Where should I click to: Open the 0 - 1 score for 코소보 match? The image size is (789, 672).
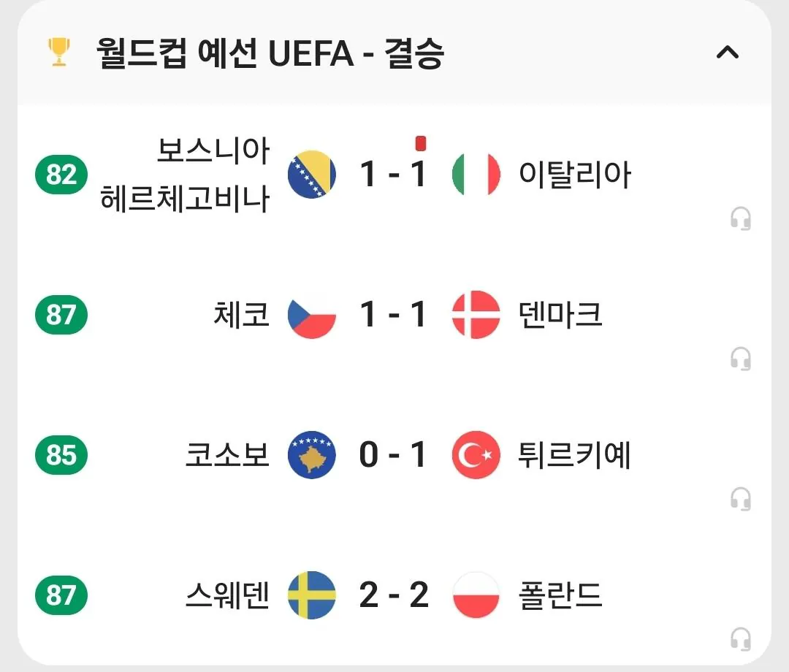pyautogui.click(x=393, y=455)
